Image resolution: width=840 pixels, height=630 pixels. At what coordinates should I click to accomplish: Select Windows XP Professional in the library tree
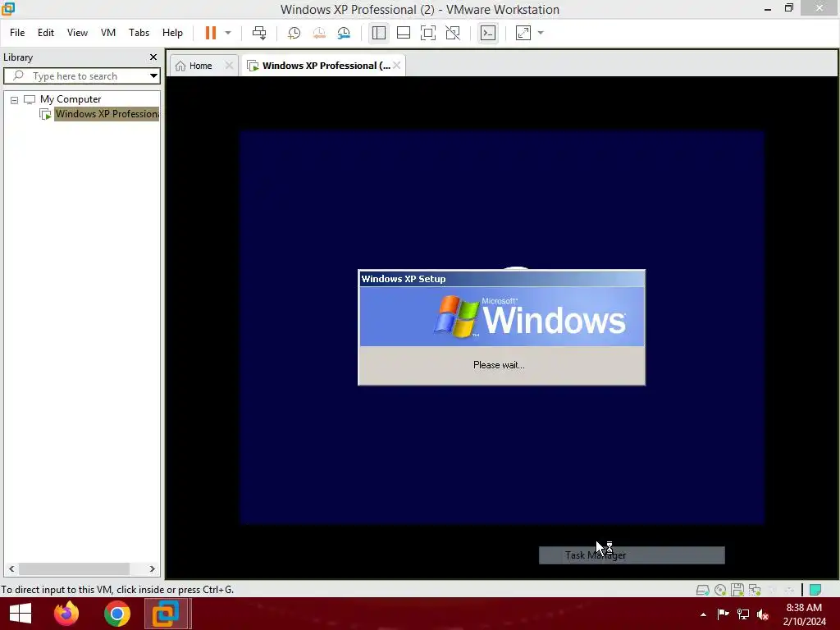[x=107, y=114]
